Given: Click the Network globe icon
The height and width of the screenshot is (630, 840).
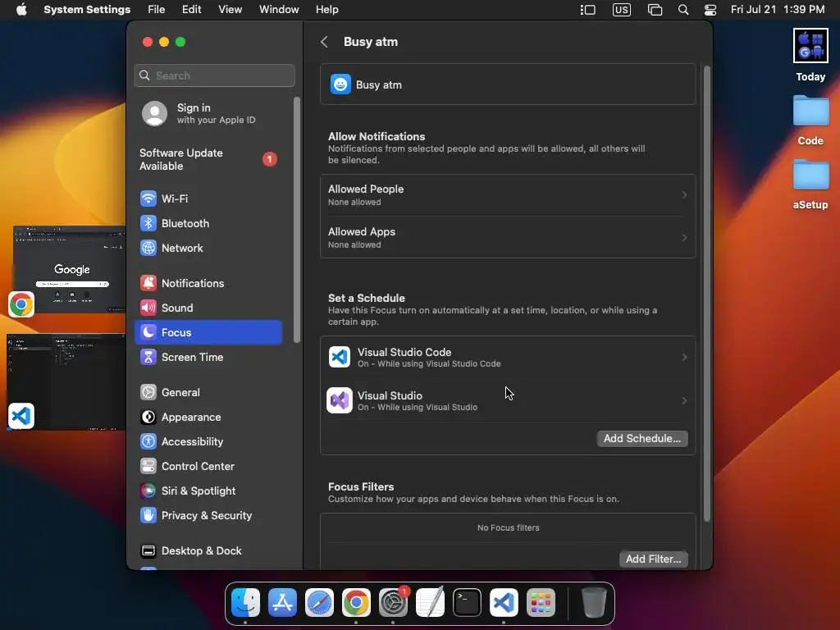Looking at the screenshot, I should [148, 248].
